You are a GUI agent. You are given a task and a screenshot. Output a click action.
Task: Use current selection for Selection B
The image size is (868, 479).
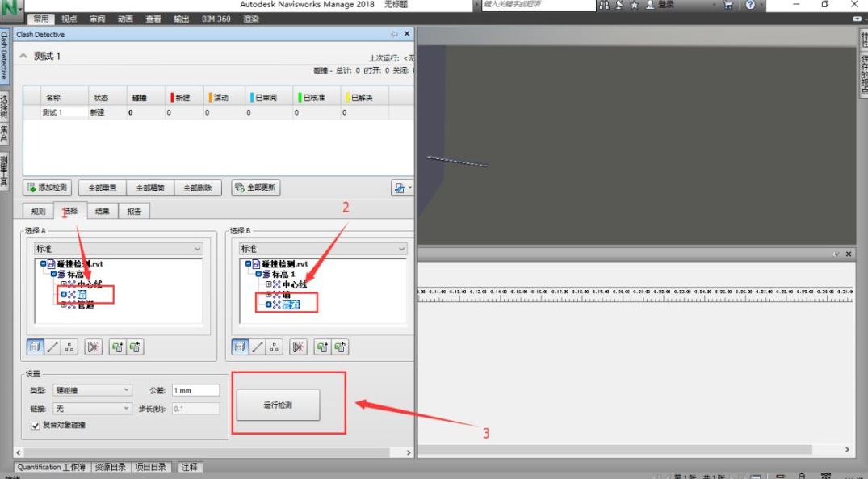click(322, 347)
